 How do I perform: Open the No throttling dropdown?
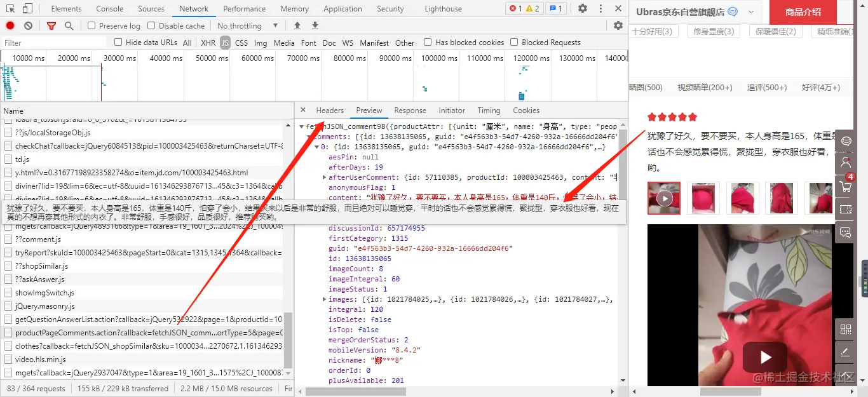pos(248,25)
